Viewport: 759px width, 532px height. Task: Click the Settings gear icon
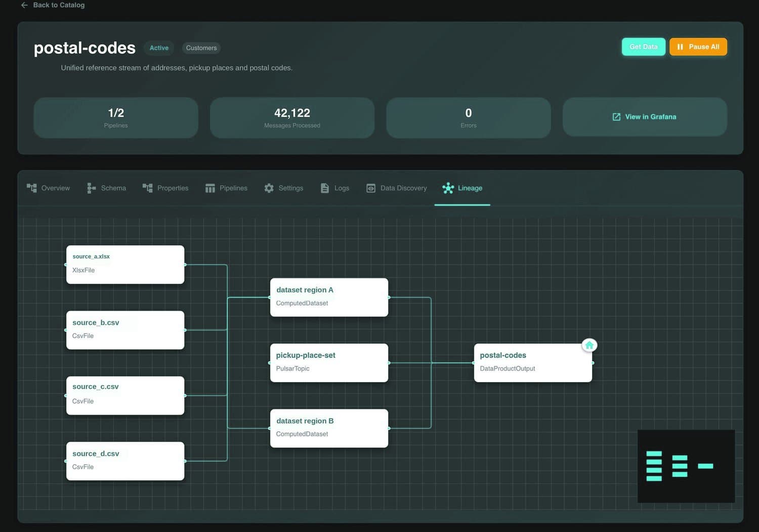pyautogui.click(x=269, y=188)
